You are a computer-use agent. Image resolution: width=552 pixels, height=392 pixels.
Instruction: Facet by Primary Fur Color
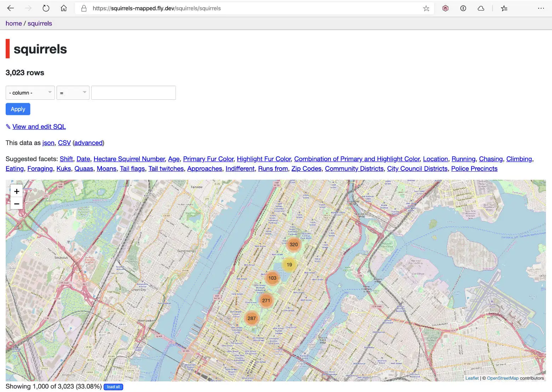[x=208, y=159]
